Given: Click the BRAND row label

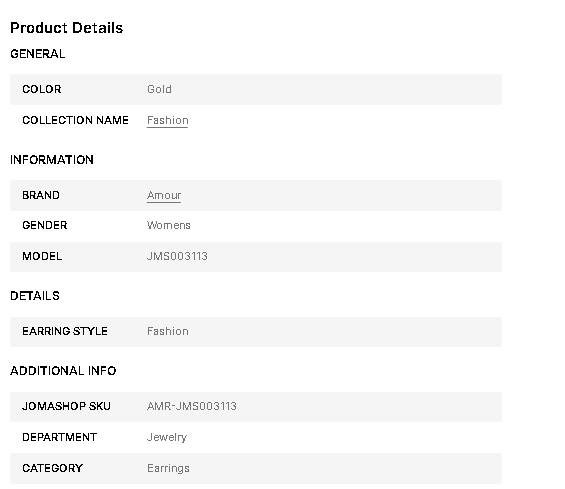Looking at the screenshot, I should coord(41,195).
